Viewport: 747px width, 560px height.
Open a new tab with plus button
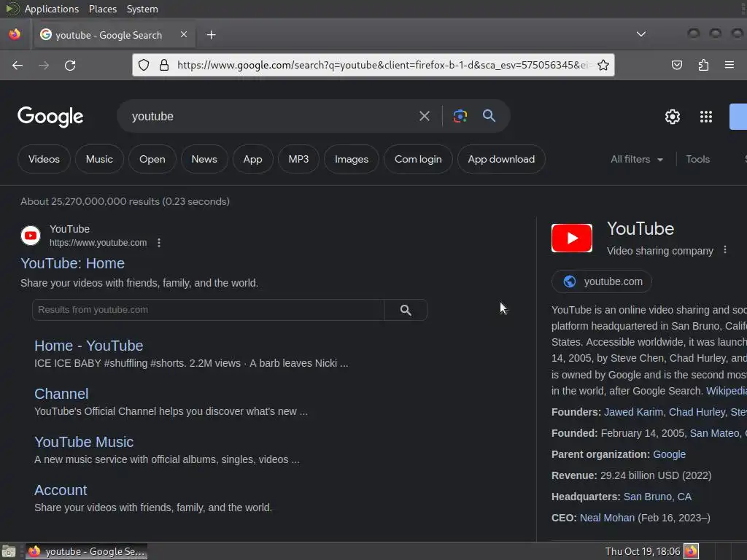click(211, 35)
